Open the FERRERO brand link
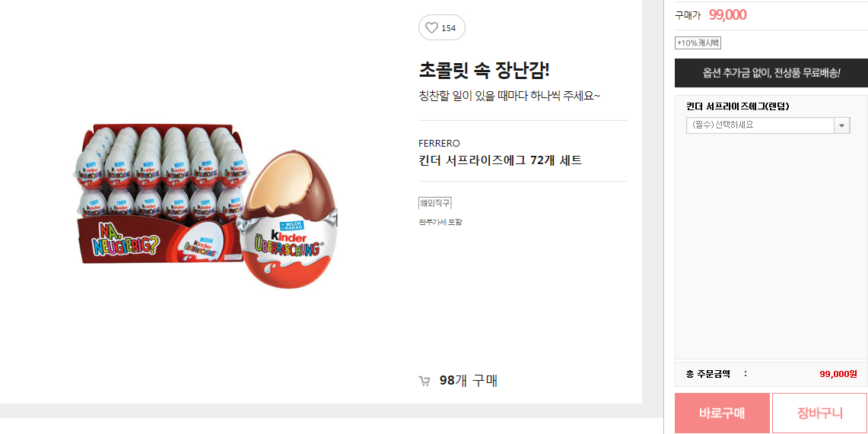 point(439,143)
